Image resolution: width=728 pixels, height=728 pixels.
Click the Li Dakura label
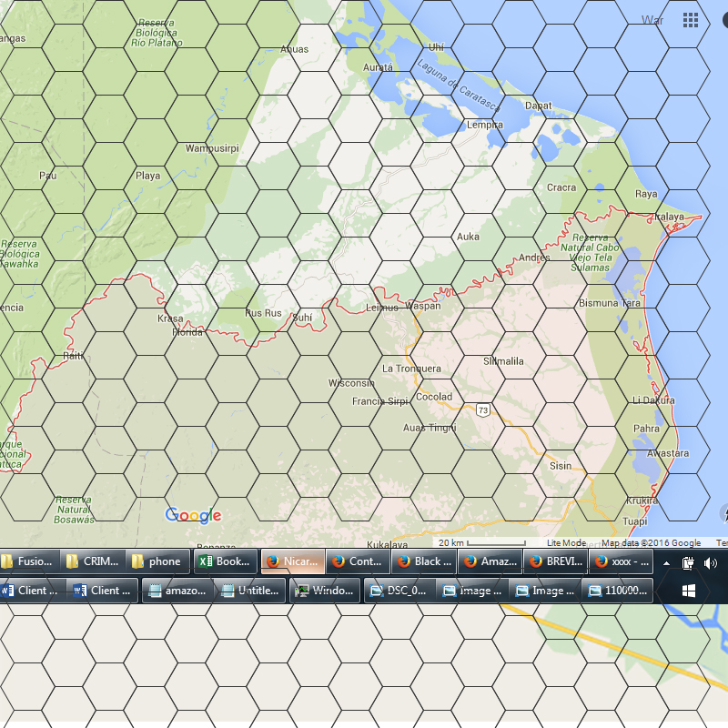(653, 400)
